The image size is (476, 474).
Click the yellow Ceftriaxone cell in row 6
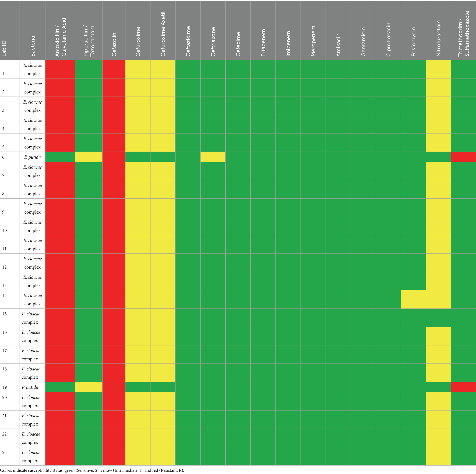pos(213,157)
